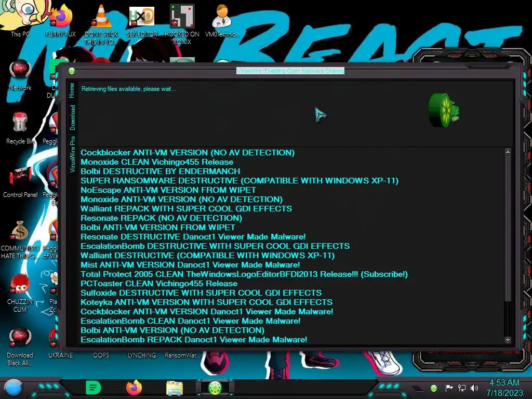532x399 pixels.
Task: Select Monoxide ANTI-VM VERSION (NO AV DETECTION)
Action: coord(181,199)
